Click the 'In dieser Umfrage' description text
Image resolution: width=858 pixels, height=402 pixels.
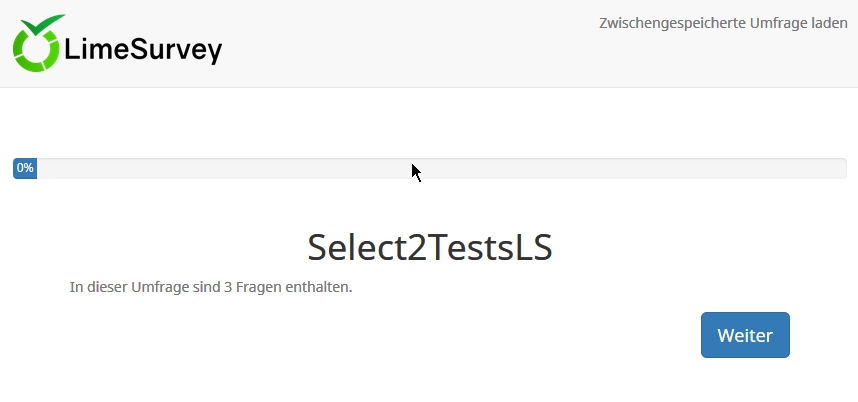pyautogui.click(x=211, y=287)
